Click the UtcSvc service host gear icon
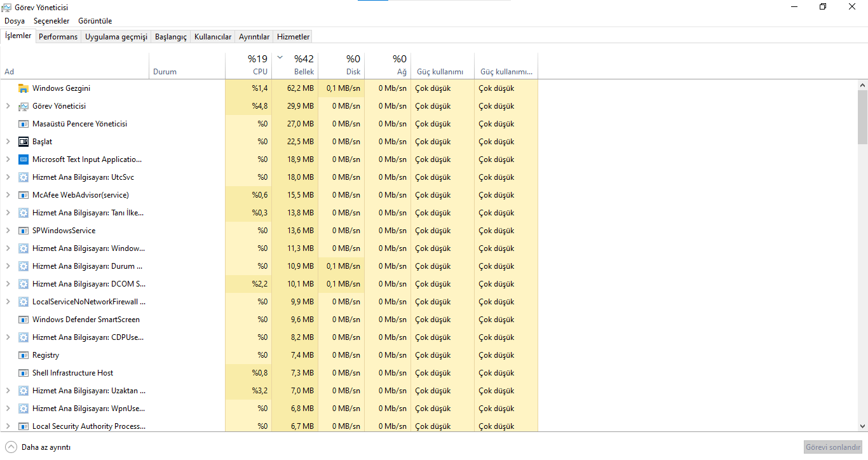This screenshot has width=868, height=460. (24, 177)
